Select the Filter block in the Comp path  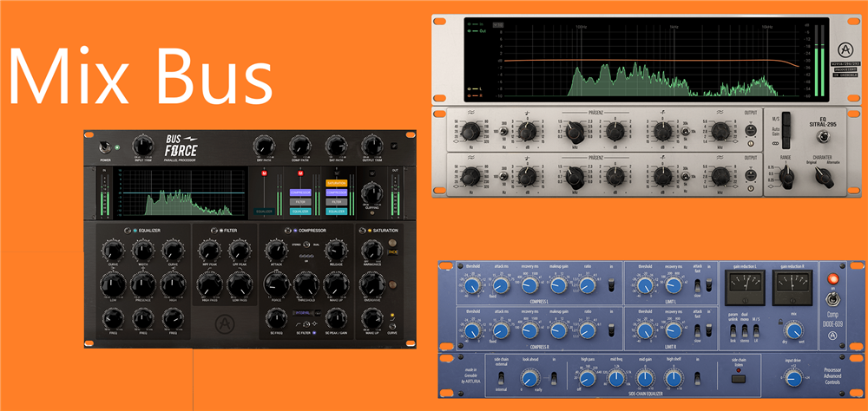pyautogui.click(x=300, y=202)
